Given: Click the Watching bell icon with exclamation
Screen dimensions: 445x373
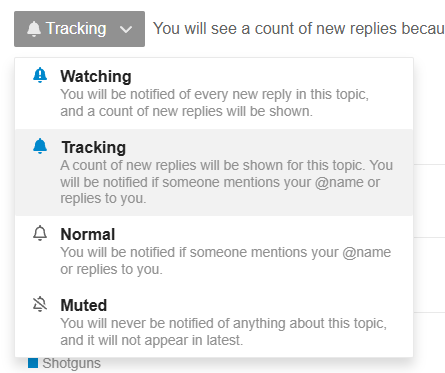Looking at the screenshot, I should tap(40, 75).
